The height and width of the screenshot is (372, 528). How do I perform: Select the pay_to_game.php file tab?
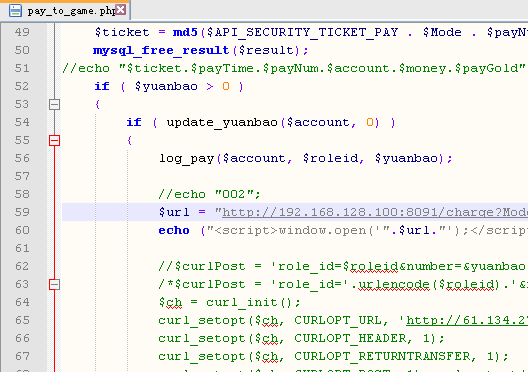(65, 10)
